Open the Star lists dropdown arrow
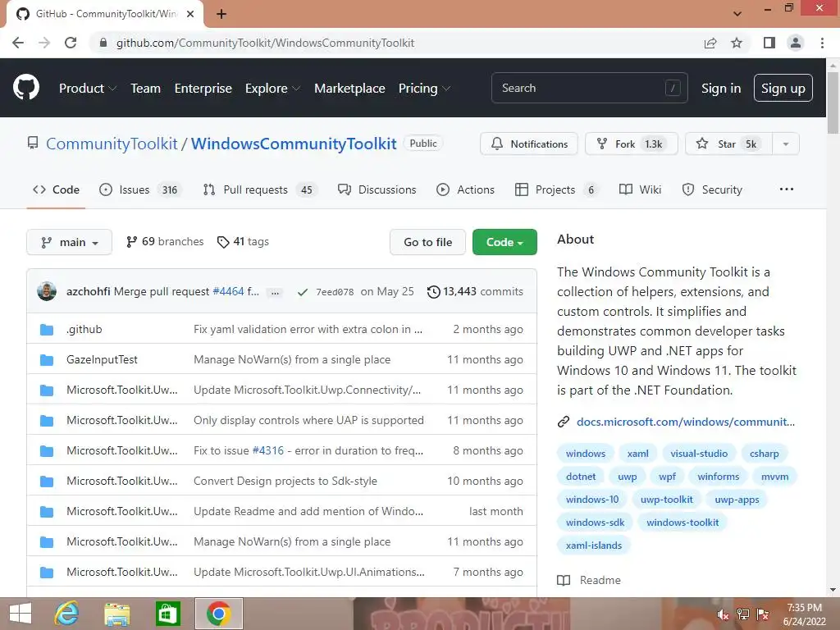This screenshot has height=630, width=840. click(x=786, y=144)
